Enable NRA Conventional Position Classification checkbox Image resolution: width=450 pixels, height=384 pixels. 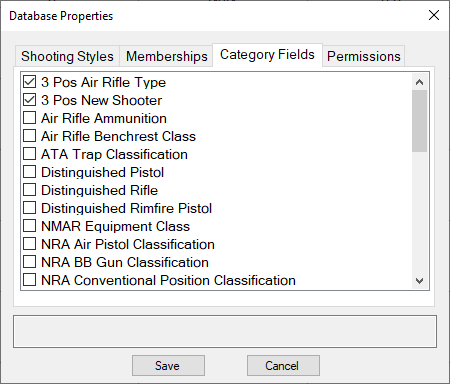coord(29,280)
